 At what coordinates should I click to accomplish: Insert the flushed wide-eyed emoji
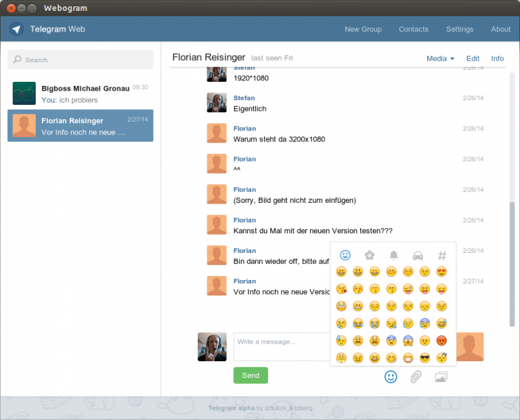[x=341, y=306]
